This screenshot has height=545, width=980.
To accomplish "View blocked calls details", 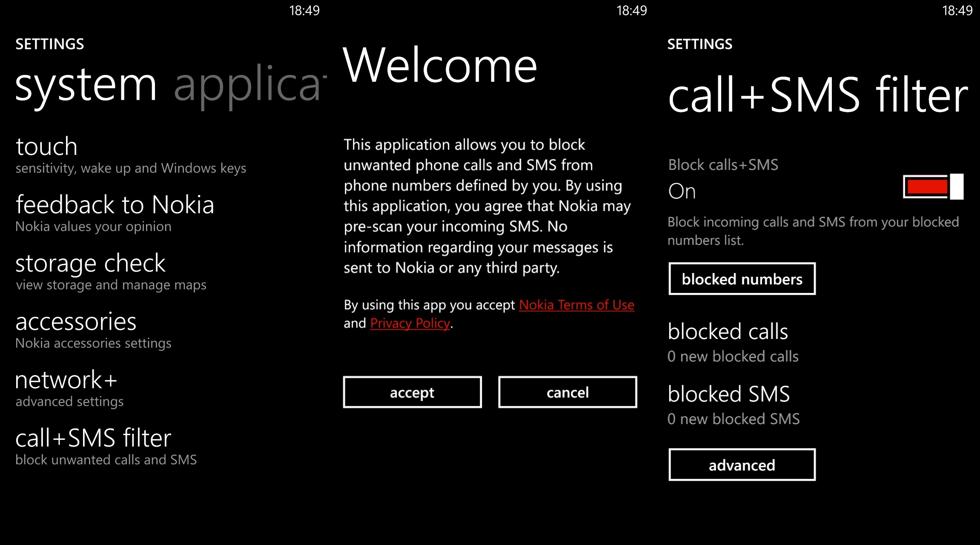I will [728, 331].
